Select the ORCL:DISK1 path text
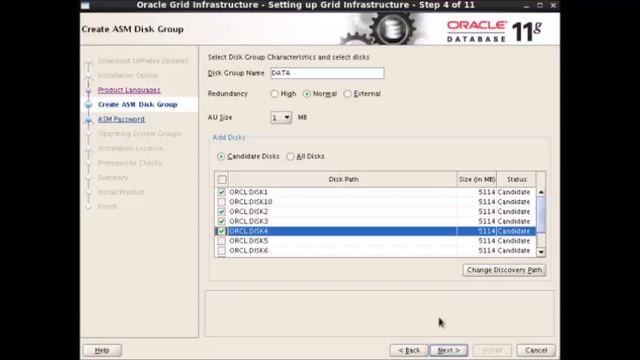The width and height of the screenshot is (640, 360). pos(248,192)
